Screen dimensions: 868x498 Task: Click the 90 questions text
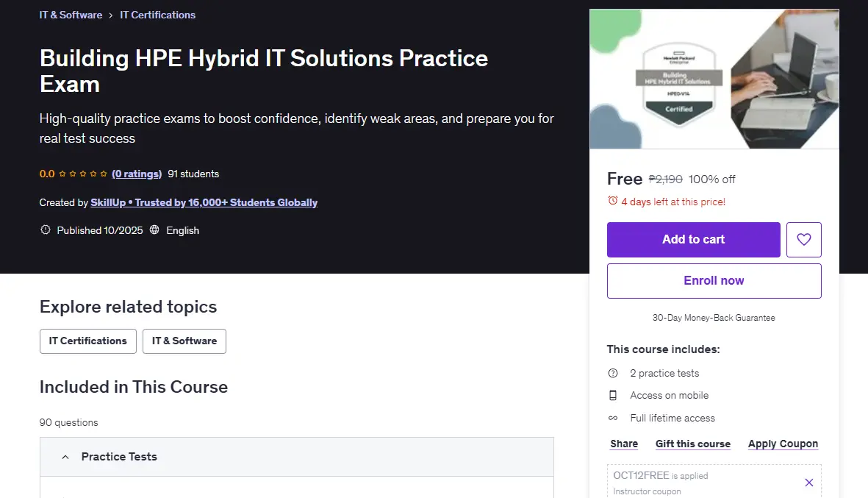coord(68,423)
